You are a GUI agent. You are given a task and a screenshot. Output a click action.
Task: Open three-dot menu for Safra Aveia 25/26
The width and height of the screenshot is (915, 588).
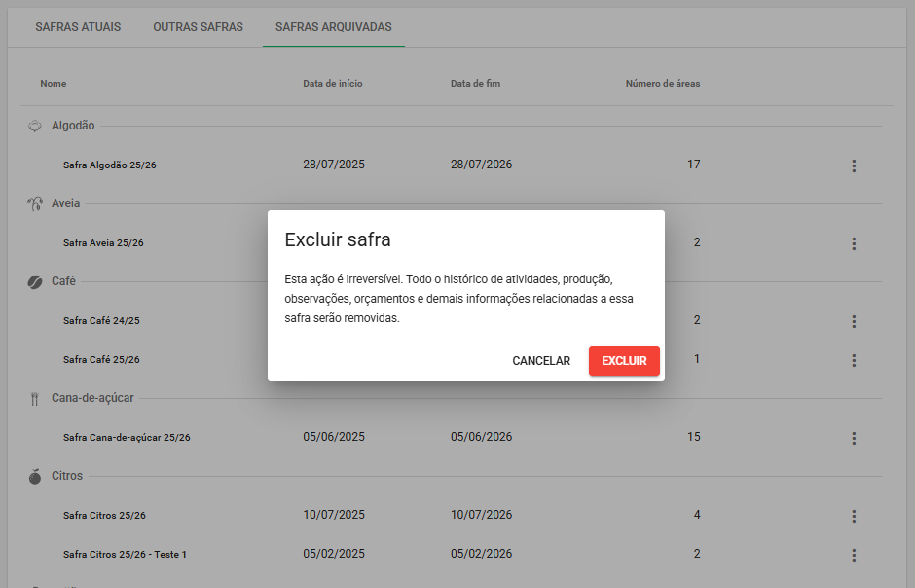pos(854,243)
